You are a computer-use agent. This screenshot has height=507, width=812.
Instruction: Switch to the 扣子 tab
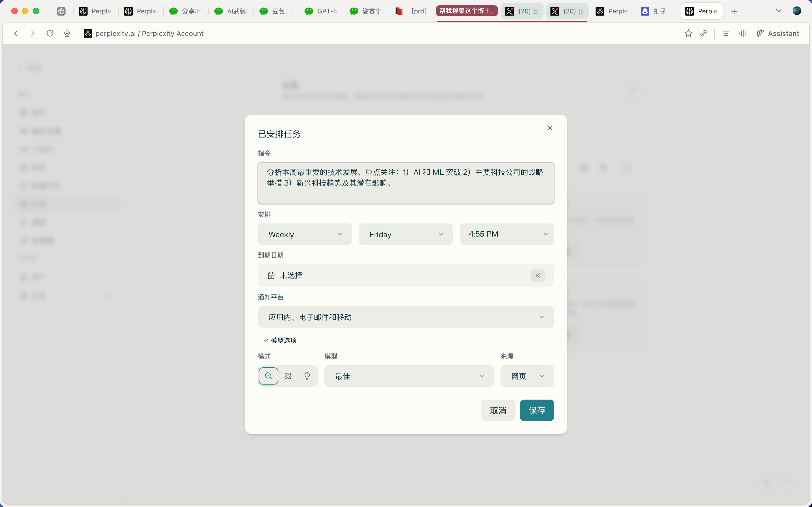click(x=654, y=11)
